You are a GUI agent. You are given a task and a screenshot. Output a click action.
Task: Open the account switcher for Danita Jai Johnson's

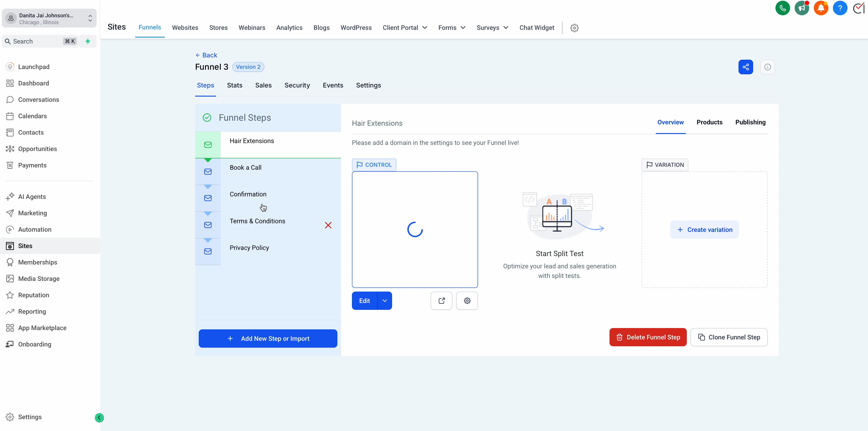(49, 18)
